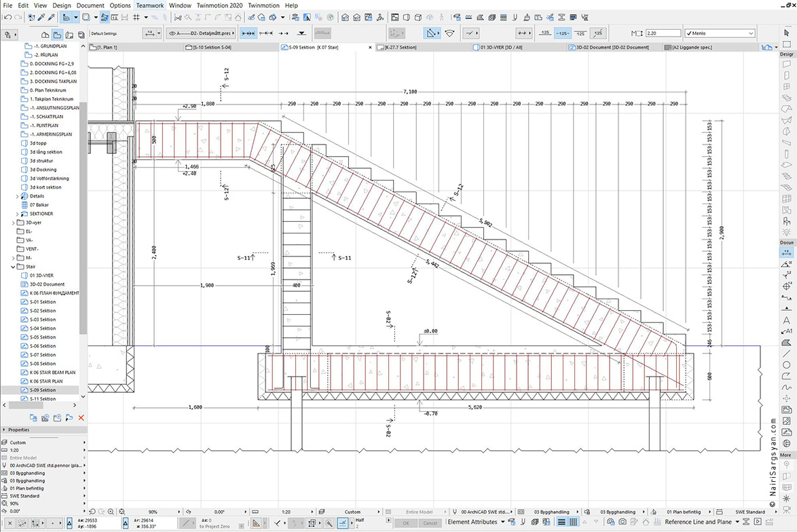797x532 pixels.
Task: Close the S-09 Sektion tab
Action: pos(371,47)
